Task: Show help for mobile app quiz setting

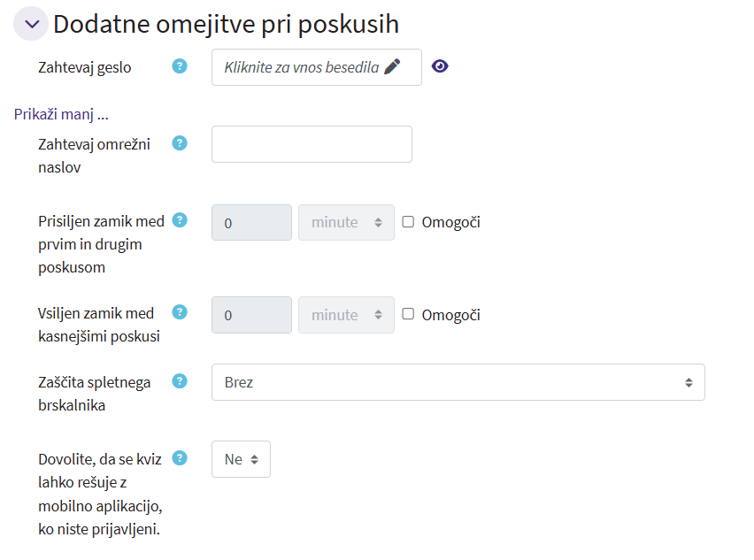Action: (180, 457)
